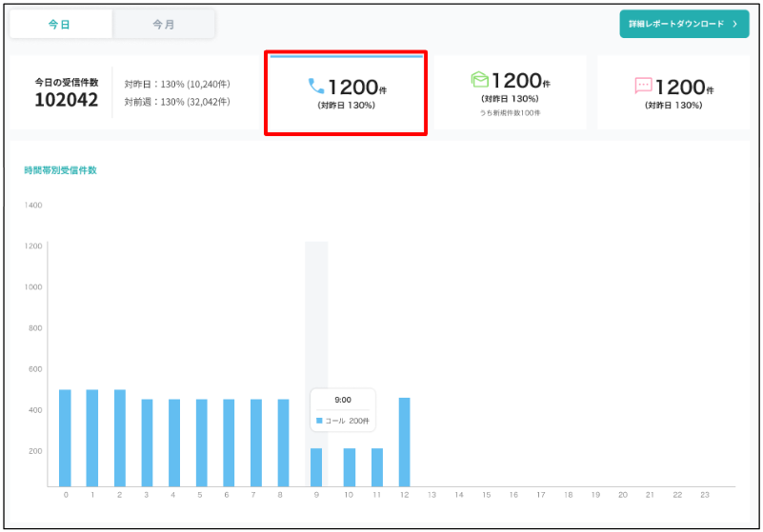This screenshot has width=763, height=532.
Task: Click the bar for hour 12
Action: click(404, 442)
